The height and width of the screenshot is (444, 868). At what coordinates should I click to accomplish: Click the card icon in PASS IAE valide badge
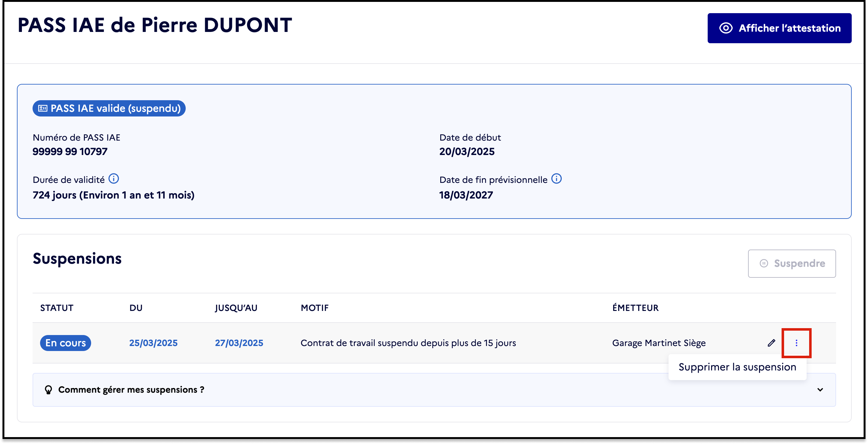43,108
